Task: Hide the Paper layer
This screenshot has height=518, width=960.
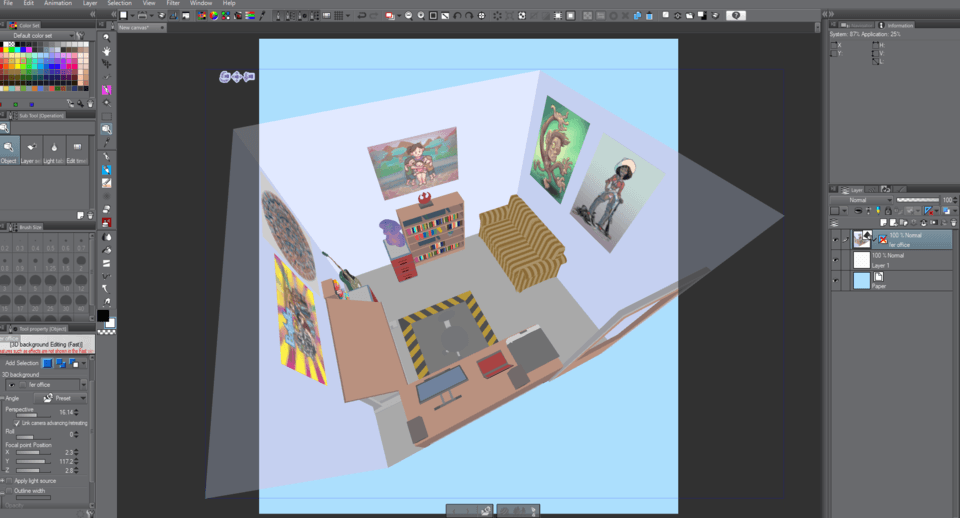Action: pos(836,280)
